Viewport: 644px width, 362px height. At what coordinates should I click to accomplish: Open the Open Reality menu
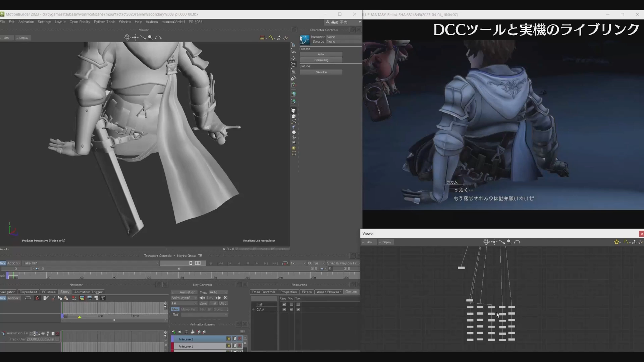click(x=80, y=22)
